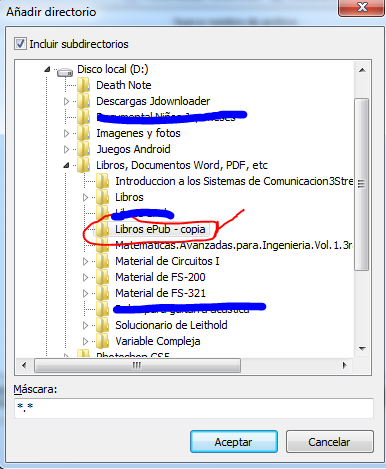Click the Libros ePub - copia folder icon
The image size is (386, 469).
click(102, 229)
